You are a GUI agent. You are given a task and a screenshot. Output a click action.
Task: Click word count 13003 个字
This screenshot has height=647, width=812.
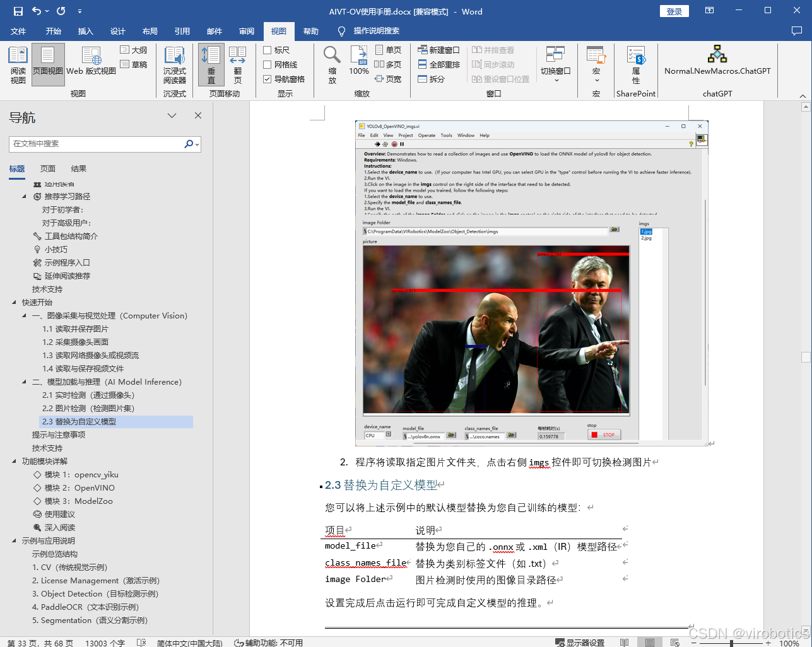pyautogui.click(x=105, y=643)
